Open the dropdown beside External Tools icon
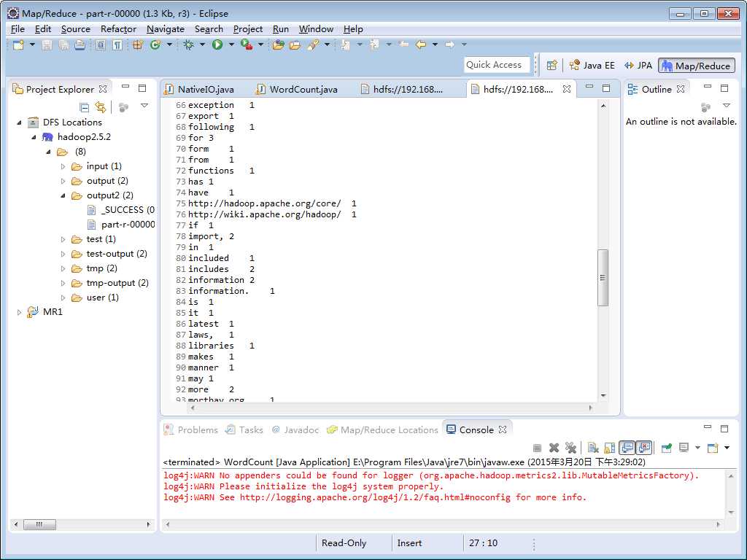The height and width of the screenshot is (560, 747). click(260, 44)
